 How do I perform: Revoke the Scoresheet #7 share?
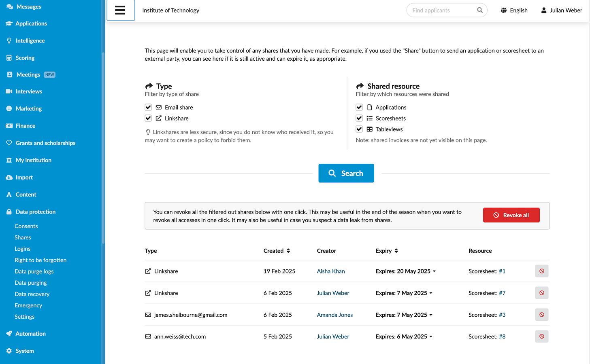[542, 293]
